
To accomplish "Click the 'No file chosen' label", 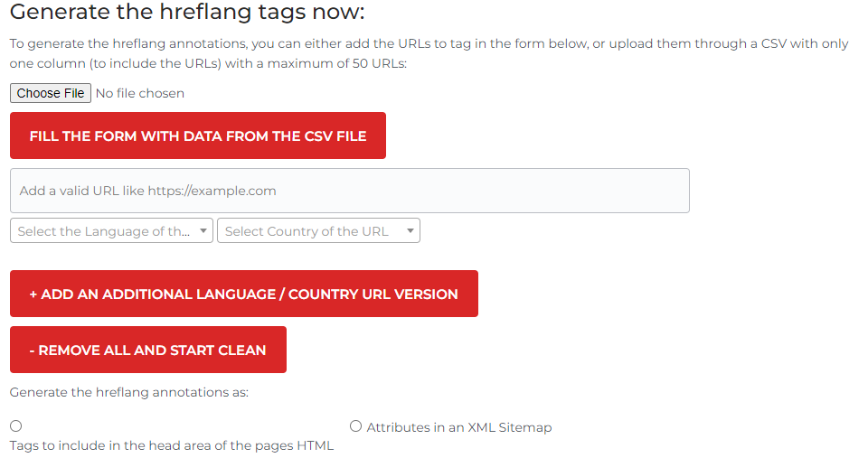I will click(139, 93).
